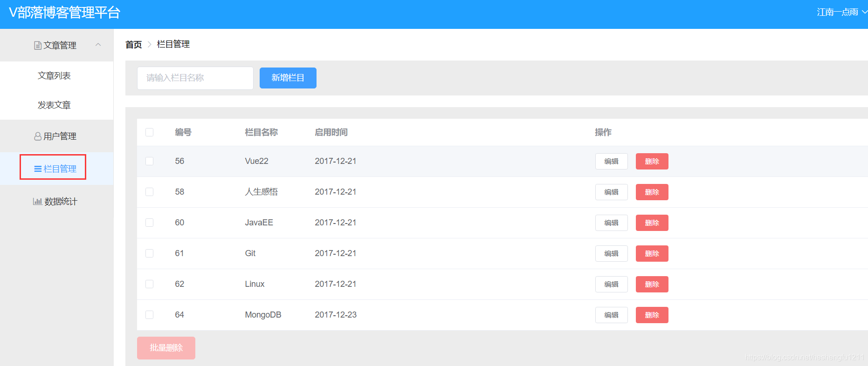Viewport: 868px width, 366px height.
Task: Click the Linux name cell
Action: (x=255, y=284)
